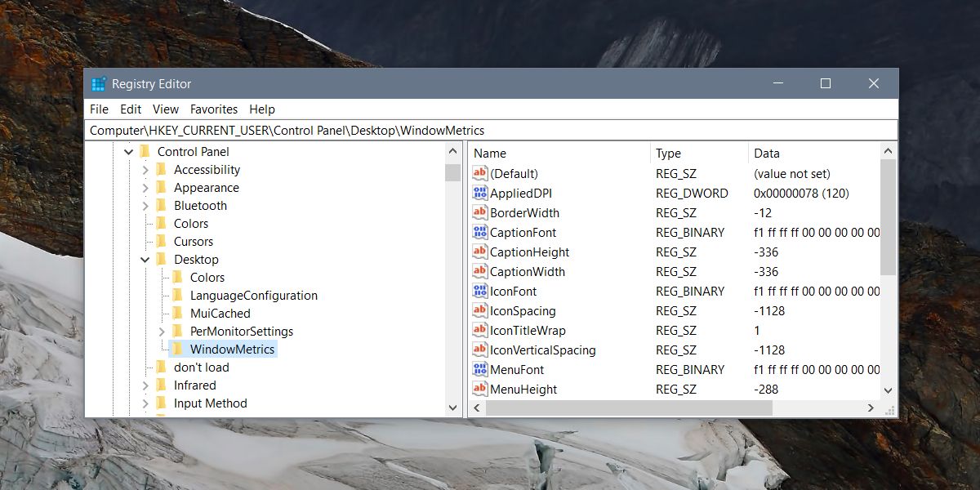The width and height of the screenshot is (980, 490).
Task: Click the BorderWidth data value -12
Action: click(x=764, y=213)
